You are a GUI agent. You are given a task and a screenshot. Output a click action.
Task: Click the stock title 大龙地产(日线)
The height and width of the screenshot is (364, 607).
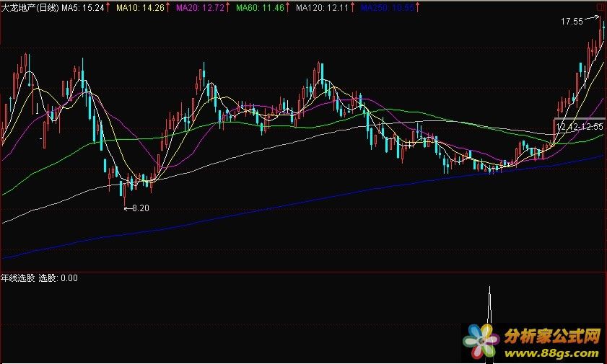[x=30, y=8]
